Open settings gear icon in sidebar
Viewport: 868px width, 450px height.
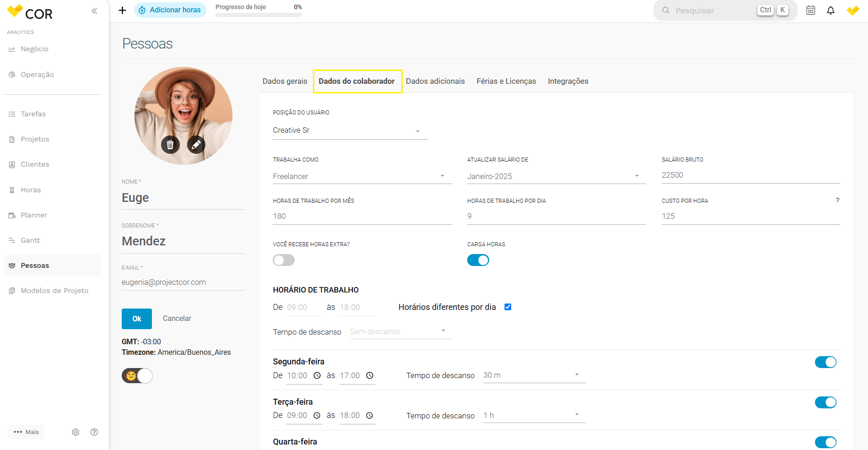point(75,432)
